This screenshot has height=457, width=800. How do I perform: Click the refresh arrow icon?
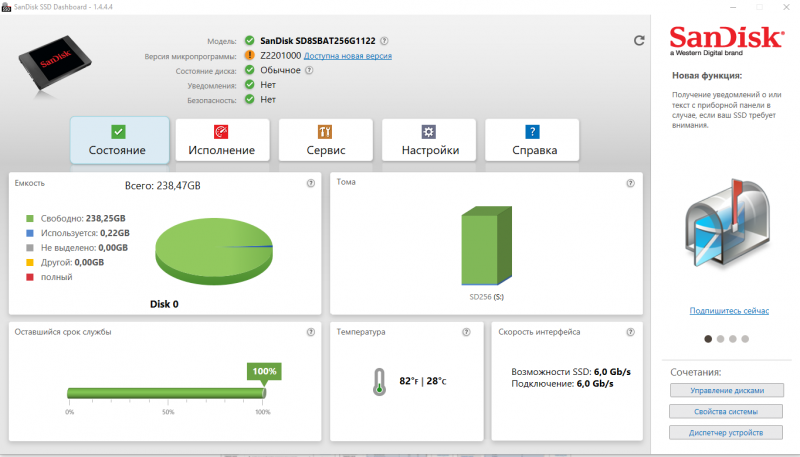coord(639,40)
